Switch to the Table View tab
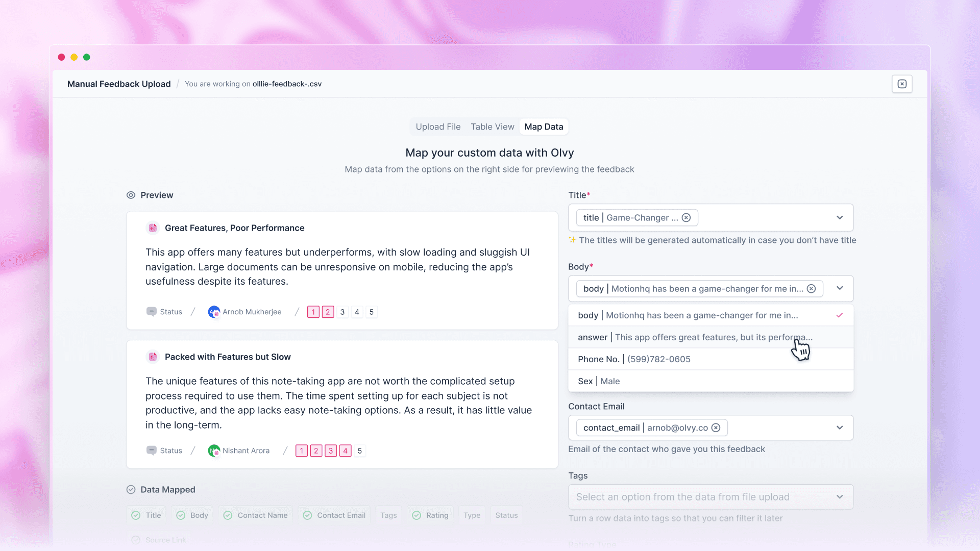The image size is (980, 551). (492, 127)
